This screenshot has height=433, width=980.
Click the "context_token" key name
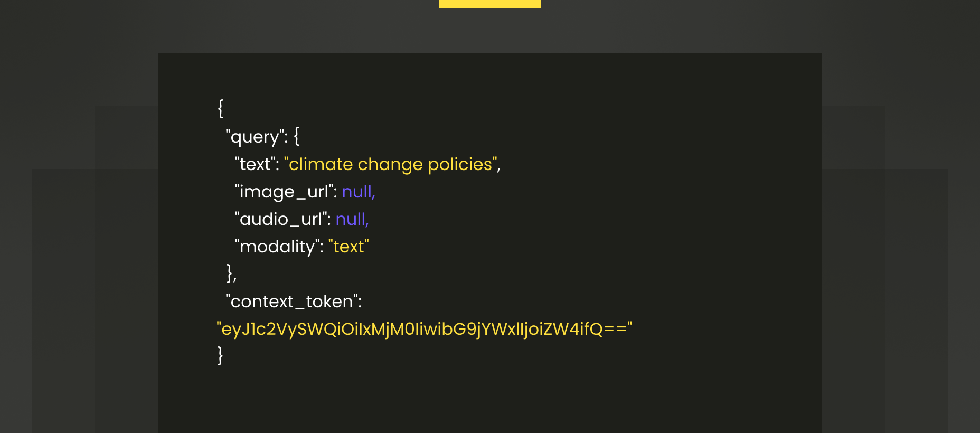tap(291, 302)
